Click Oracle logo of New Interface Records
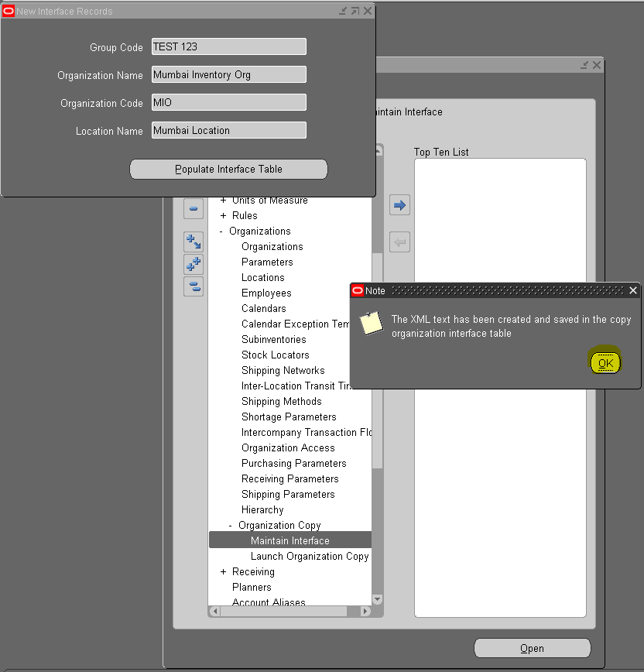Image resolution: width=644 pixels, height=672 pixels. coord(9,11)
